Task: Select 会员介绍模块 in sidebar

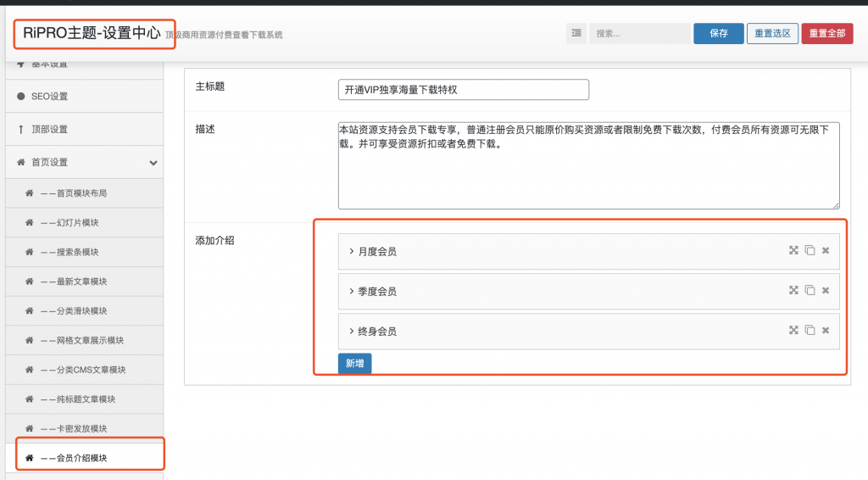Action: click(84, 458)
